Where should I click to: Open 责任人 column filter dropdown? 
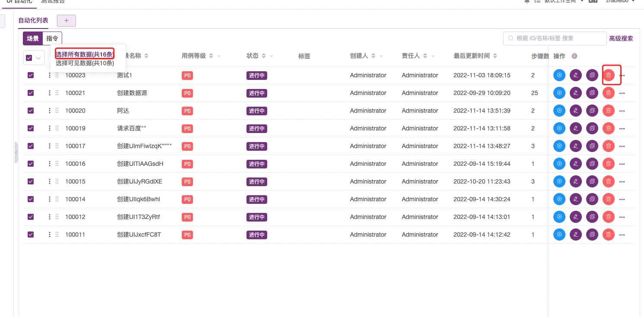point(433,56)
